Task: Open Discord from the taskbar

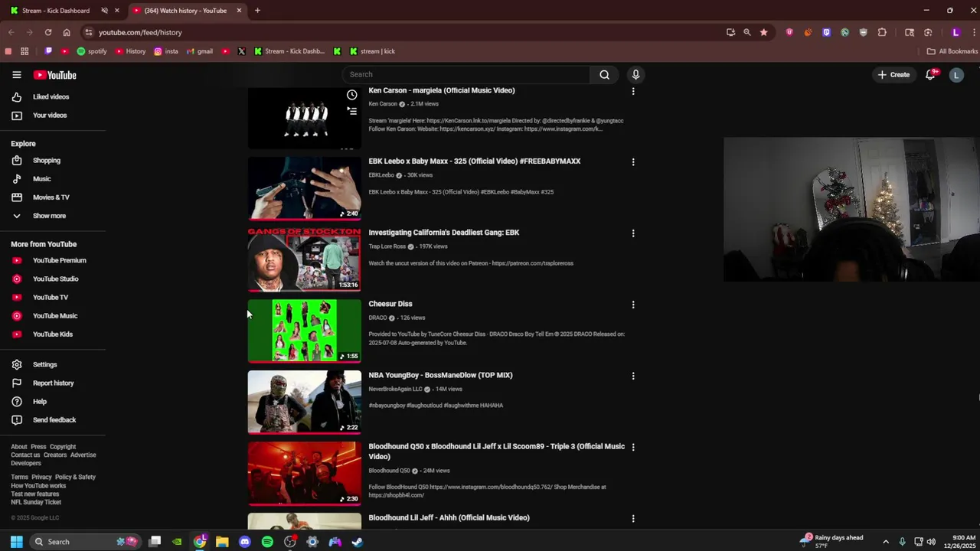Action: [245, 542]
